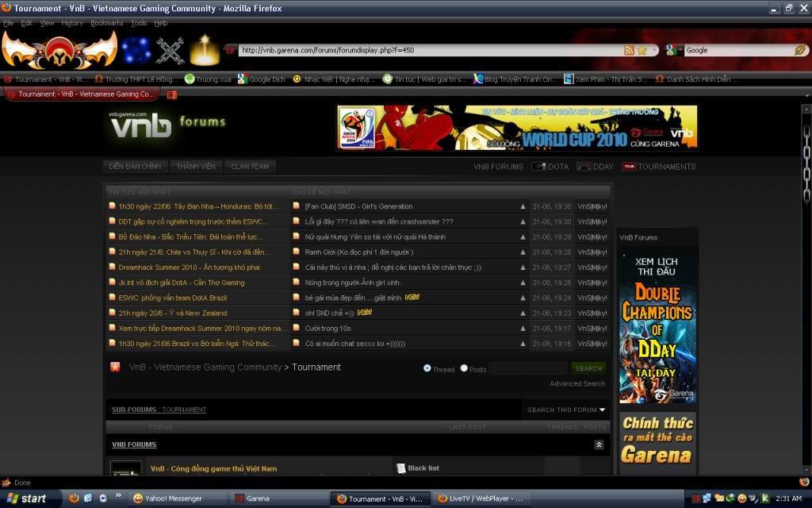Click the winged back/forward navigation icon
The height and width of the screenshot is (508, 812).
coord(59,50)
